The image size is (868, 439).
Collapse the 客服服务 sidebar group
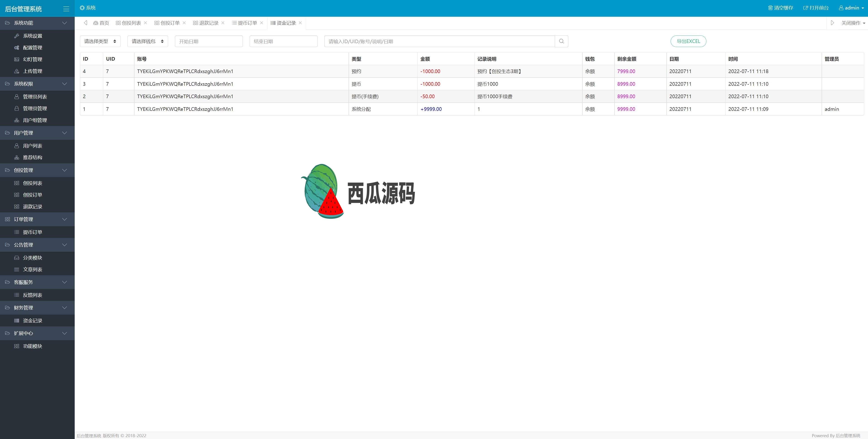[x=37, y=282]
